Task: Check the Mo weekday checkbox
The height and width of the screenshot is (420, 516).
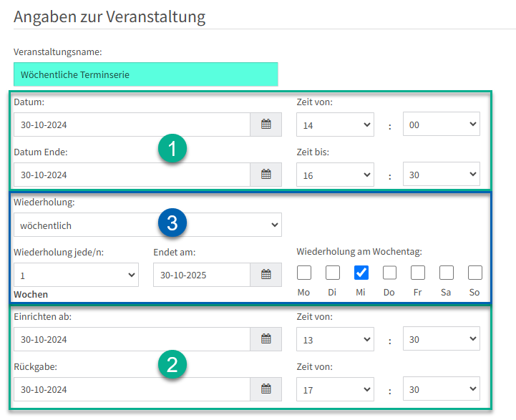Action: [304, 273]
